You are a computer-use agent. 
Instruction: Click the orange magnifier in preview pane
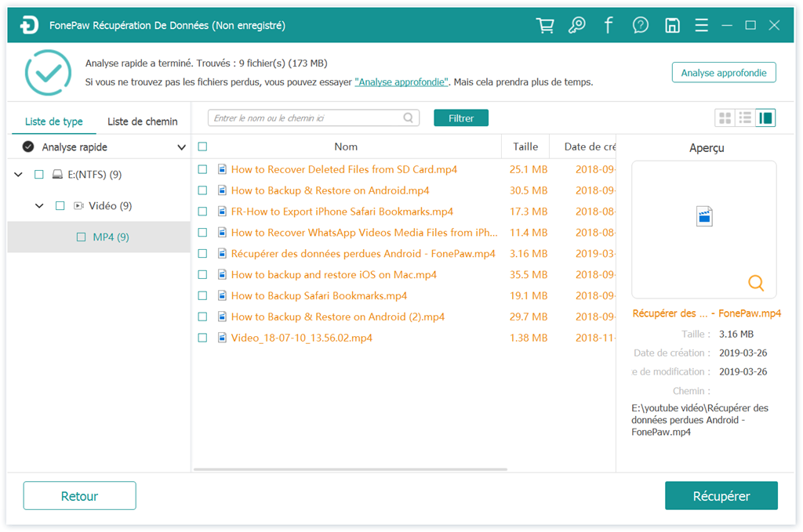(756, 283)
